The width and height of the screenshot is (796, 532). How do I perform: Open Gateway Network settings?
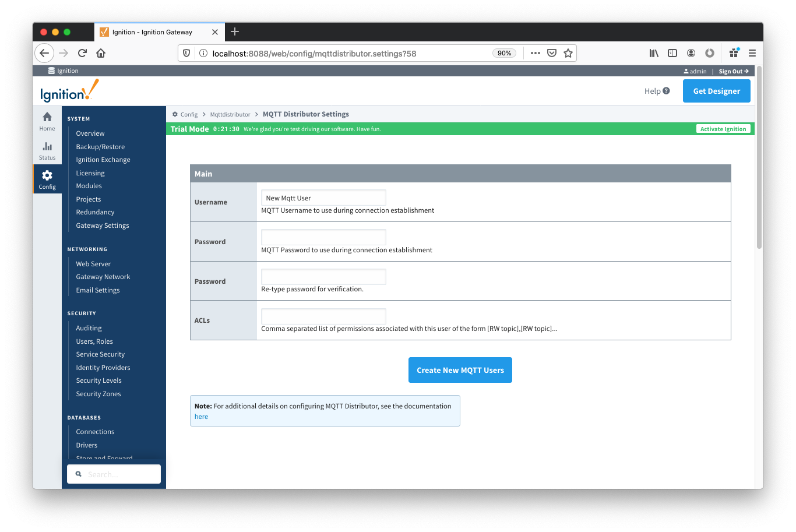tap(103, 277)
